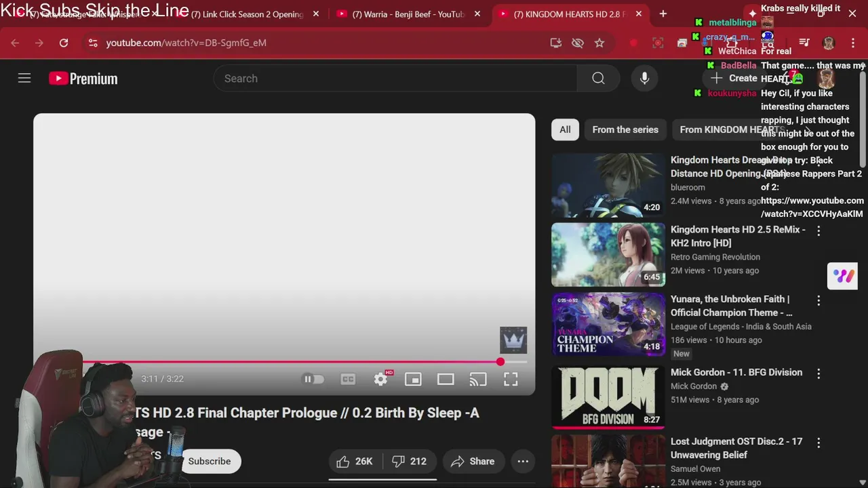Open the blueroom channel link
This screenshot has width=868, height=488.
[688, 188]
